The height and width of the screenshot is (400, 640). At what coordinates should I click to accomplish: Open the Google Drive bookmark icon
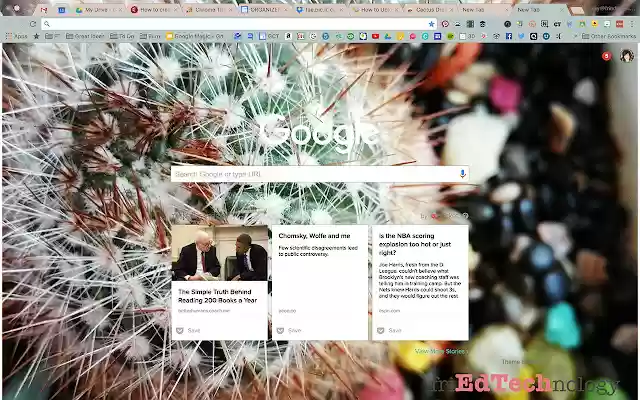click(x=388, y=36)
